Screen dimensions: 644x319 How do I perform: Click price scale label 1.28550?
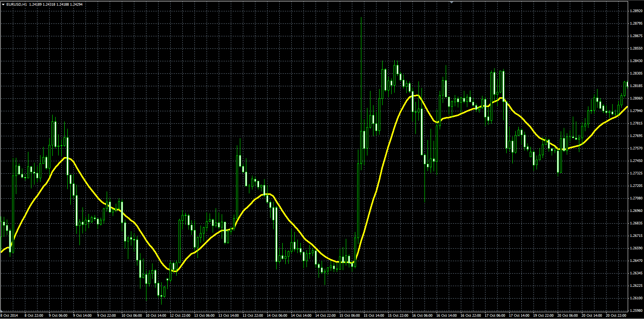click(x=636, y=48)
